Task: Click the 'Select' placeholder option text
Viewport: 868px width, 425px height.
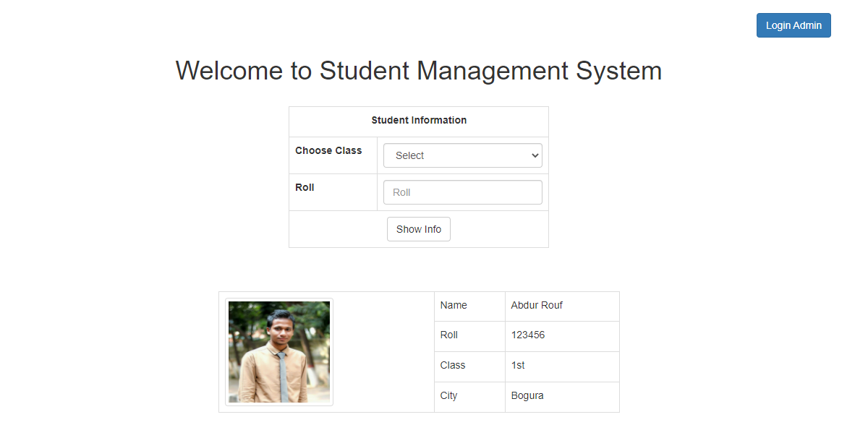Action: pyautogui.click(x=410, y=155)
